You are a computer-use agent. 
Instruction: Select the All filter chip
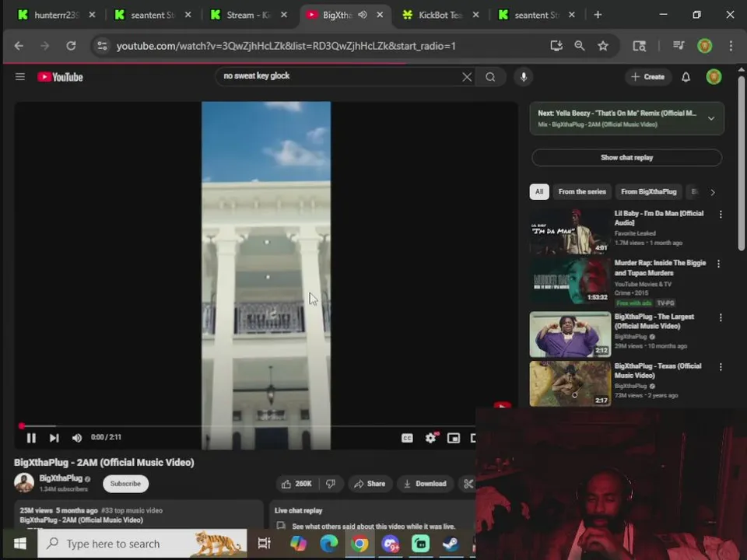tap(538, 192)
